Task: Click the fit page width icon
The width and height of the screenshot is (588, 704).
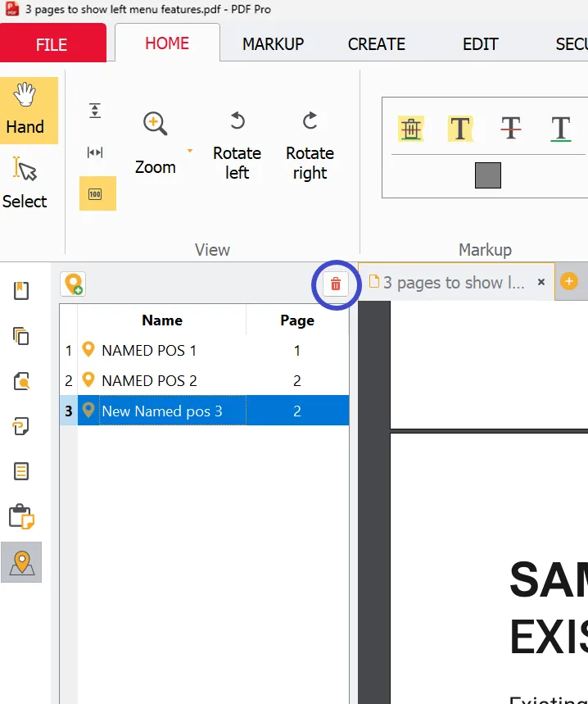Action: (95, 152)
